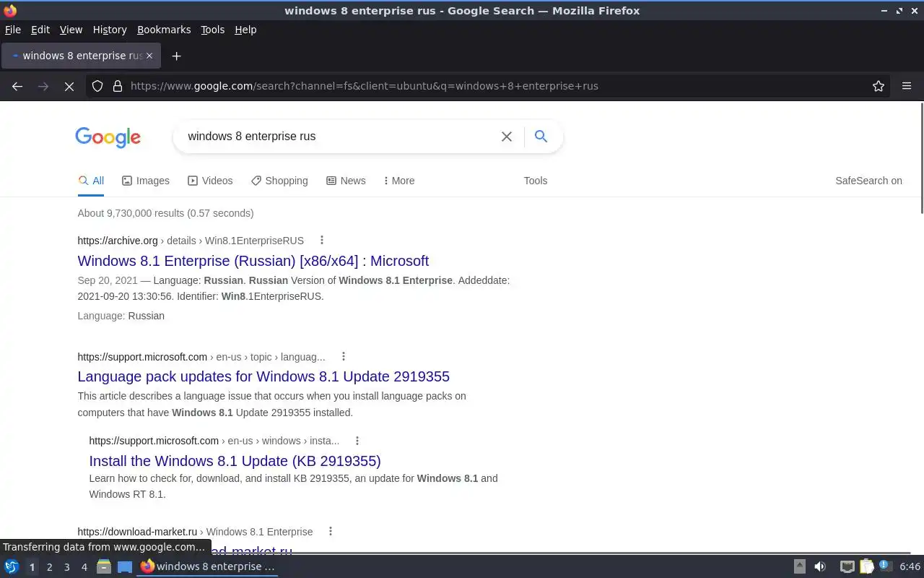This screenshot has height=578, width=924.
Task: Click first support.microsoft.com topic breadcrumb
Action: (x=201, y=357)
